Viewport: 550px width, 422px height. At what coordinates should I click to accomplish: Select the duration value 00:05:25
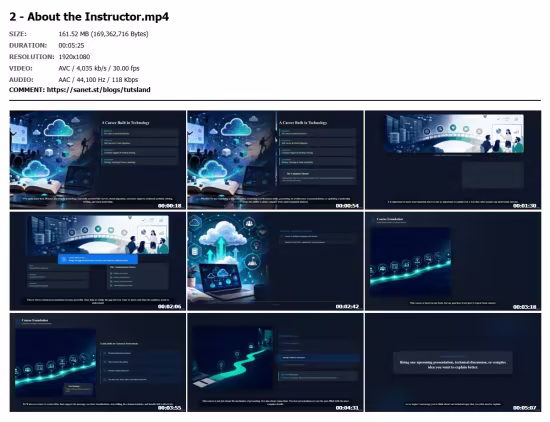click(71, 46)
